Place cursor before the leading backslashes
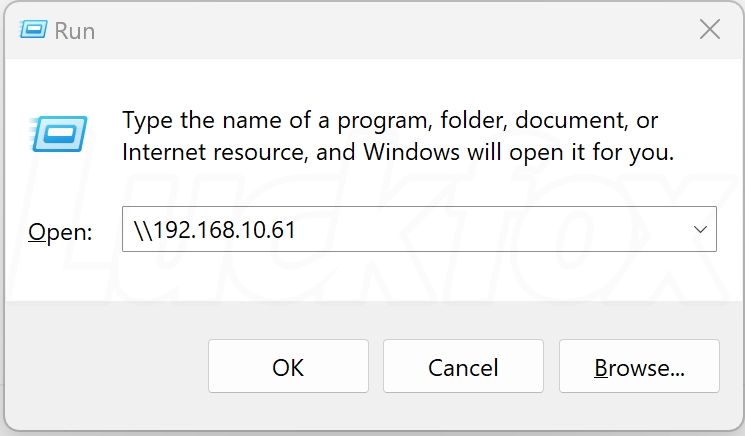Image resolution: width=745 pixels, height=436 pixels. [x=134, y=230]
